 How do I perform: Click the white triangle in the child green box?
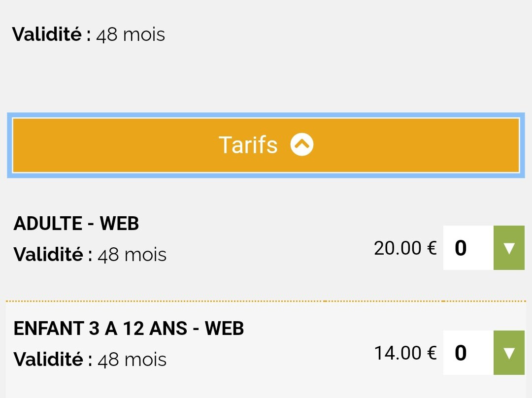[509, 353]
